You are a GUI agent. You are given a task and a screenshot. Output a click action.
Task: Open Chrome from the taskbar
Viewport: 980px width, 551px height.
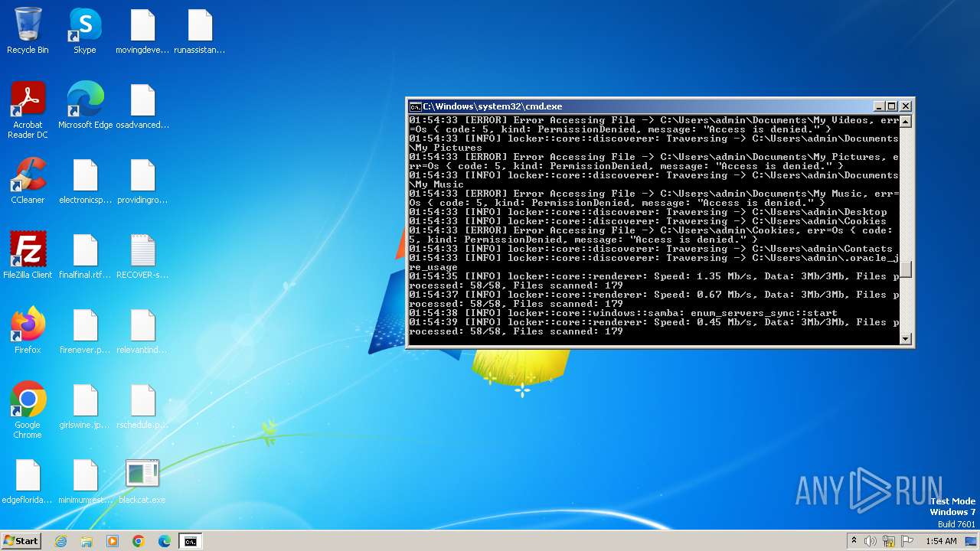[x=139, y=541]
